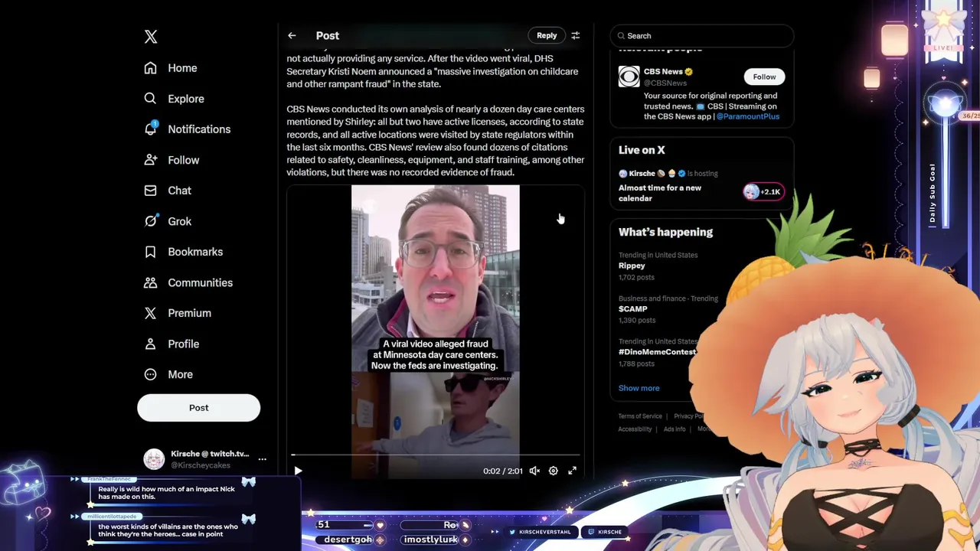This screenshot has width=980, height=551.
Task: Open the Rippey trending topic
Action: [632, 266]
